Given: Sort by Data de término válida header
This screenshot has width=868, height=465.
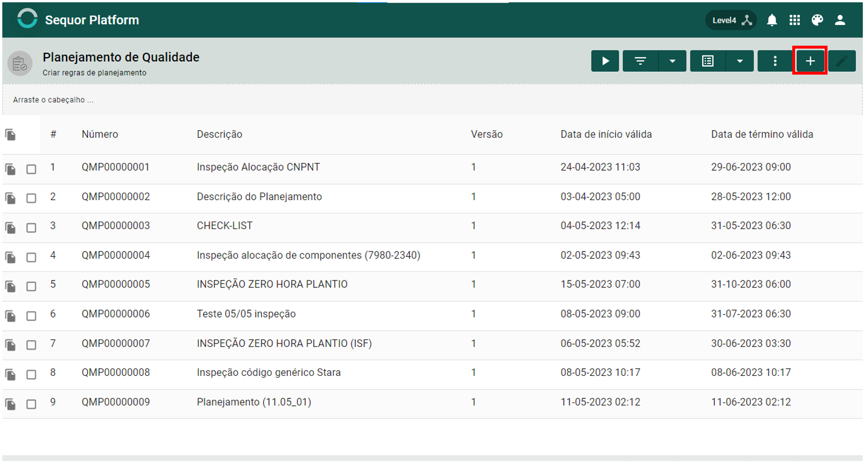Looking at the screenshot, I should pyautogui.click(x=762, y=134).
